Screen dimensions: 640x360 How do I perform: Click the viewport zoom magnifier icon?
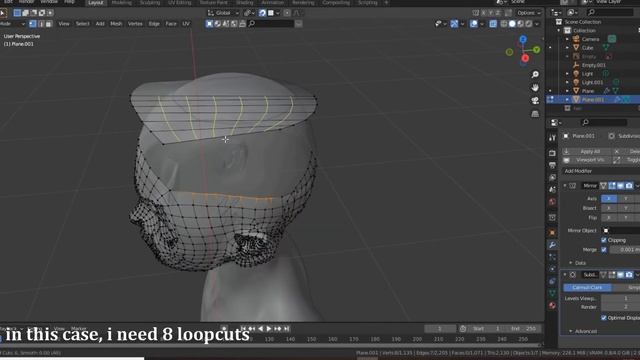535,75
